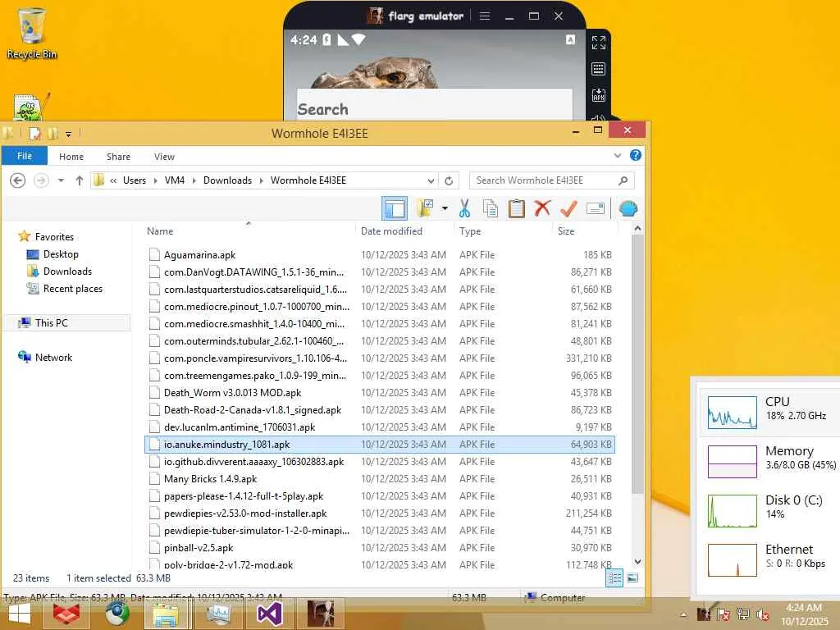Switch to Details view in status bar
The height and width of the screenshot is (630, 840).
[x=614, y=578]
